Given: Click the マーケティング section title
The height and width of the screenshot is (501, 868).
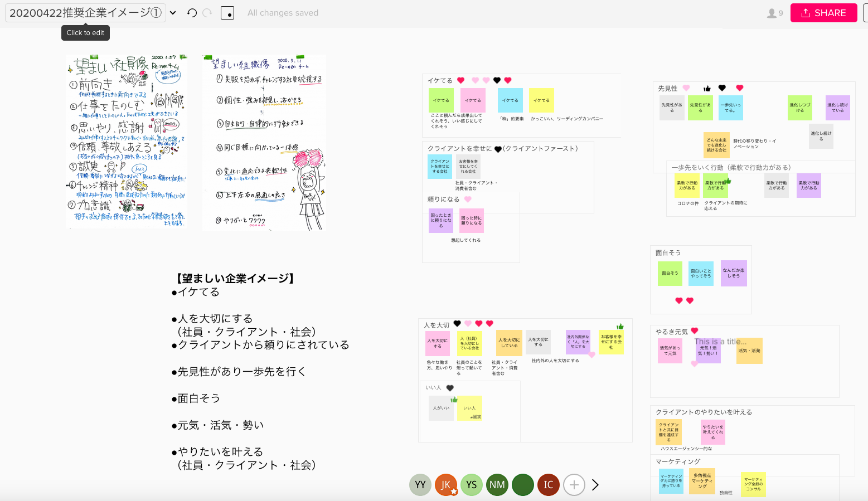Looking at the screenshot, I should [678, 461].
